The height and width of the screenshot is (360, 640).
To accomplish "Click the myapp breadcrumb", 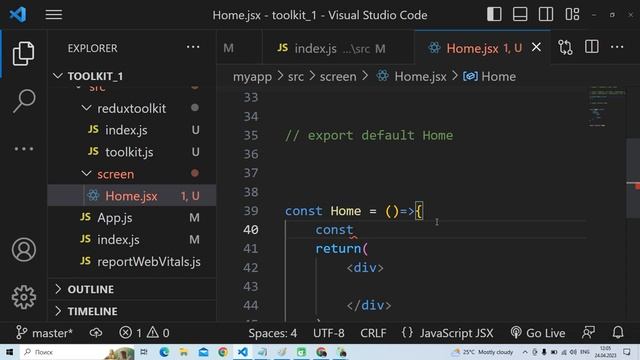I will (x=252, y=76).
